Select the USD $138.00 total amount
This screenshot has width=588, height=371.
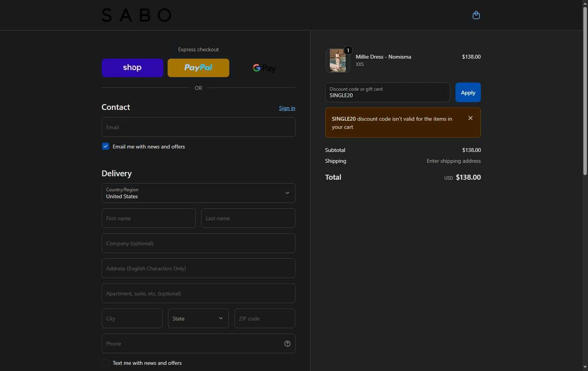tap(462, 177)
